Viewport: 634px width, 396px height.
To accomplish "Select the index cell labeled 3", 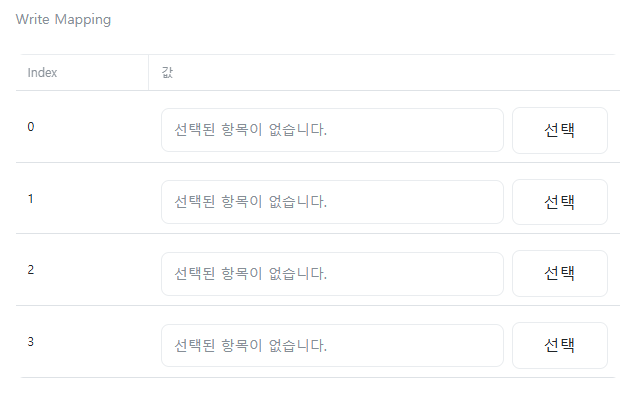I will click(31, 341).
